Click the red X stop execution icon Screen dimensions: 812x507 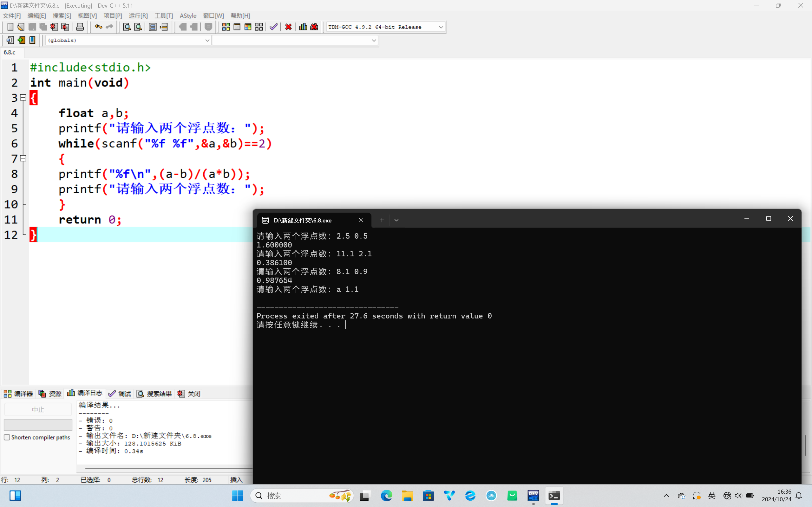[x=288, y=27]
